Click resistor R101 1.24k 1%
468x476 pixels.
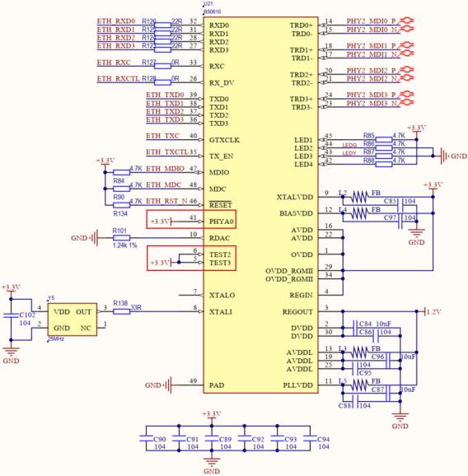(121, 238)
